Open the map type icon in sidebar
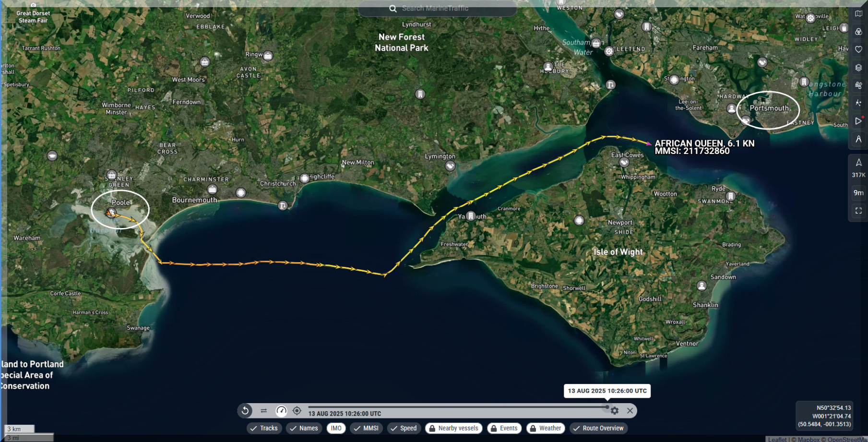The height and width of the screenshot is (442, 868). [x=858, y=13]
